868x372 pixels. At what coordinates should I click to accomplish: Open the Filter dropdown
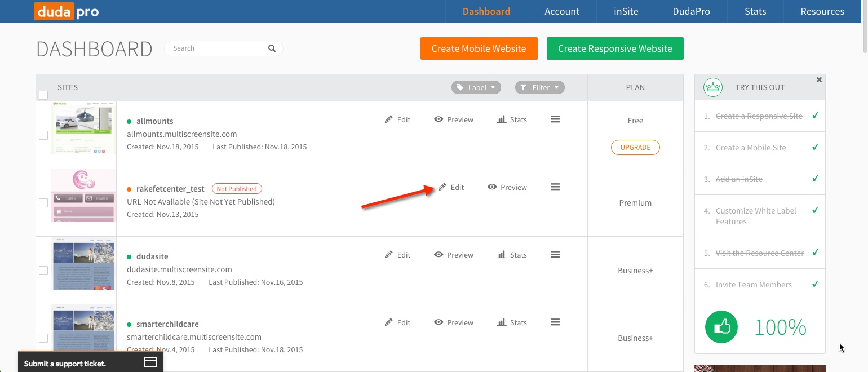point(540,87)
